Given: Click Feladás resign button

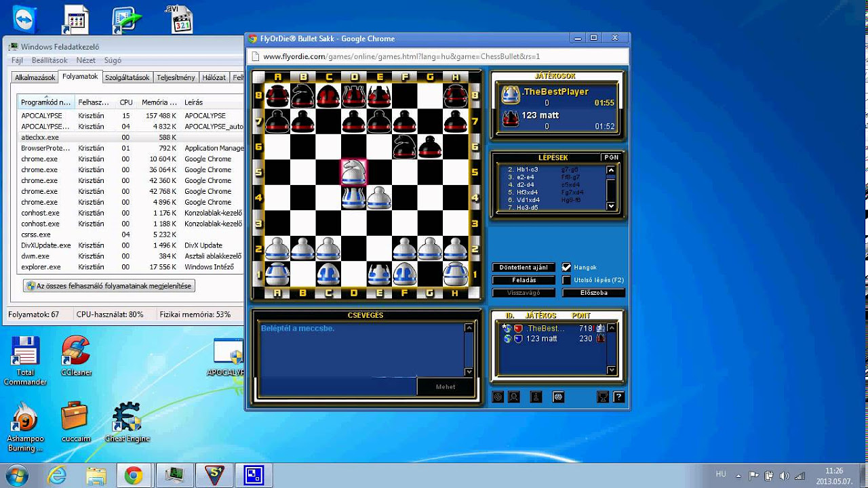Looking at the screenshot, I should click(x=523, y=280).
